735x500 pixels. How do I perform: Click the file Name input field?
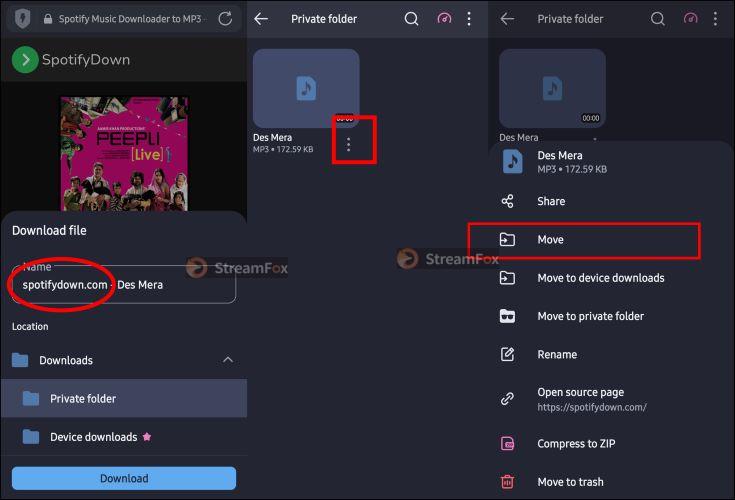point(124,284)
